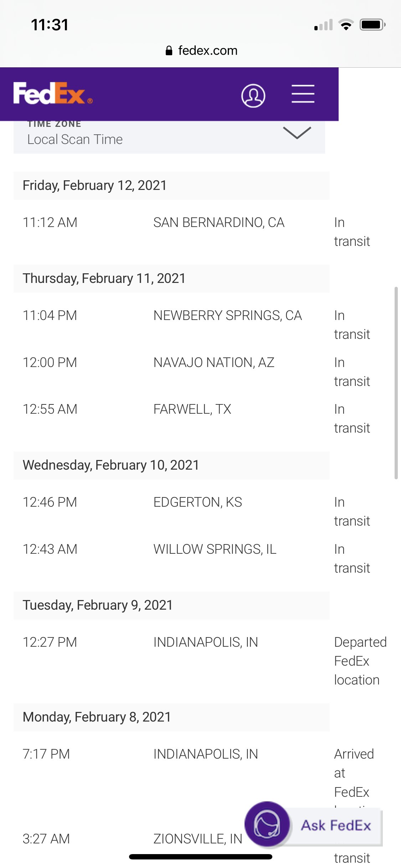This screenshot has height=868, width=401.
Task: Tap the fedex.com address bar
Action: click(207, 51)
